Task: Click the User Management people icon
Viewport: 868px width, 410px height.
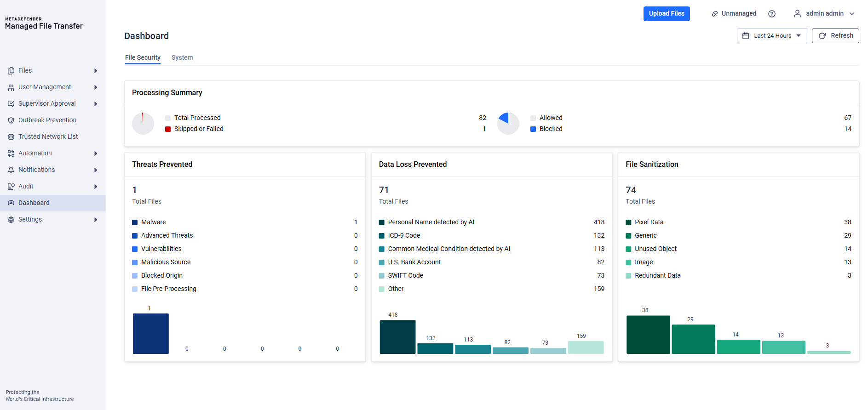Action: click(11, 87)
